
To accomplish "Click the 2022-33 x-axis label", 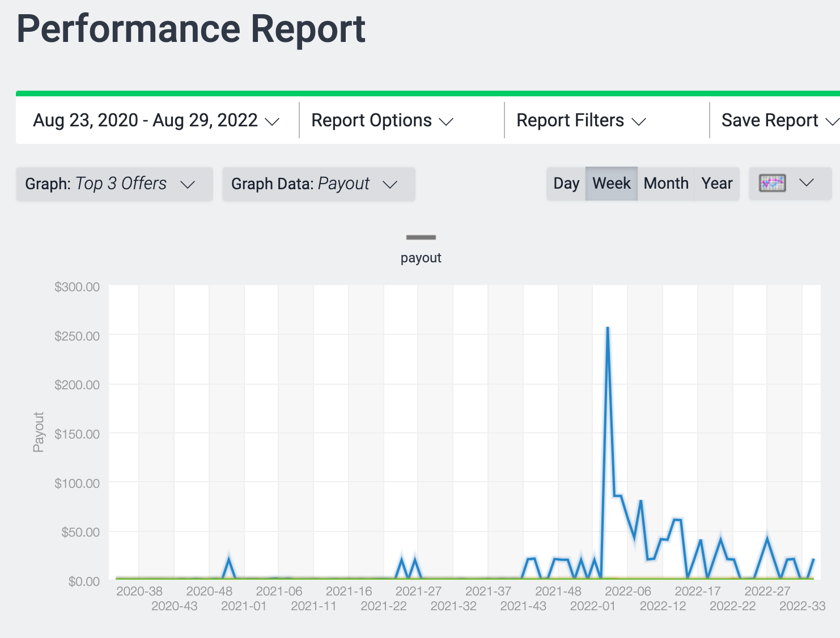I will click(802, 606).
